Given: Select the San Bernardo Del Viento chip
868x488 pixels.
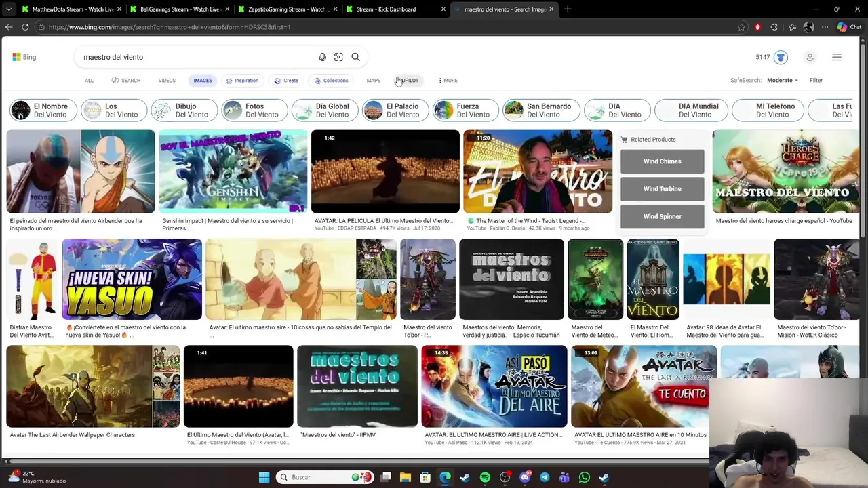Looking at the screenshot, I should point(540,110).
